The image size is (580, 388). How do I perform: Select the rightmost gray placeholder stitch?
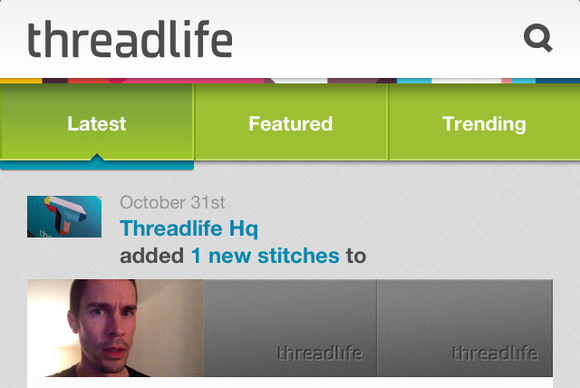[x=465, y=328]
